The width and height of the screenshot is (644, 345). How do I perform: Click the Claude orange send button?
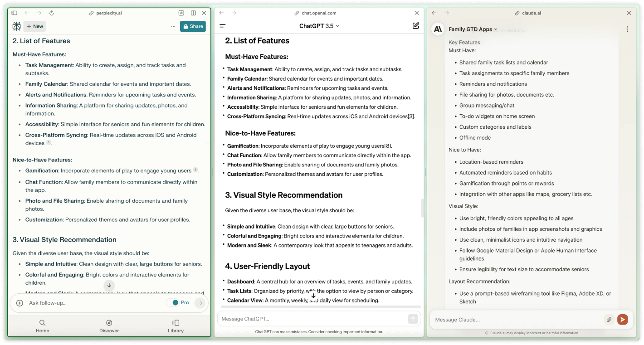pyautogui.click(x=623, y=320)
